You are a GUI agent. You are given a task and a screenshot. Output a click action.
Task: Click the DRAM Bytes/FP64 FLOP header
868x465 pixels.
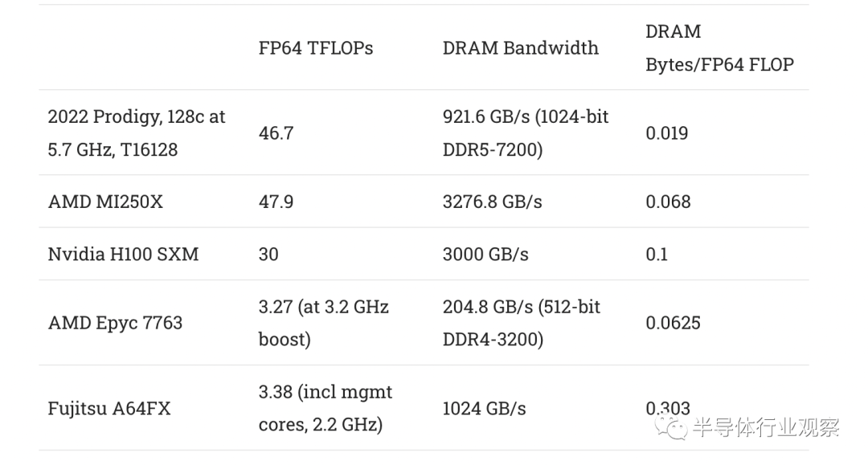719,48
